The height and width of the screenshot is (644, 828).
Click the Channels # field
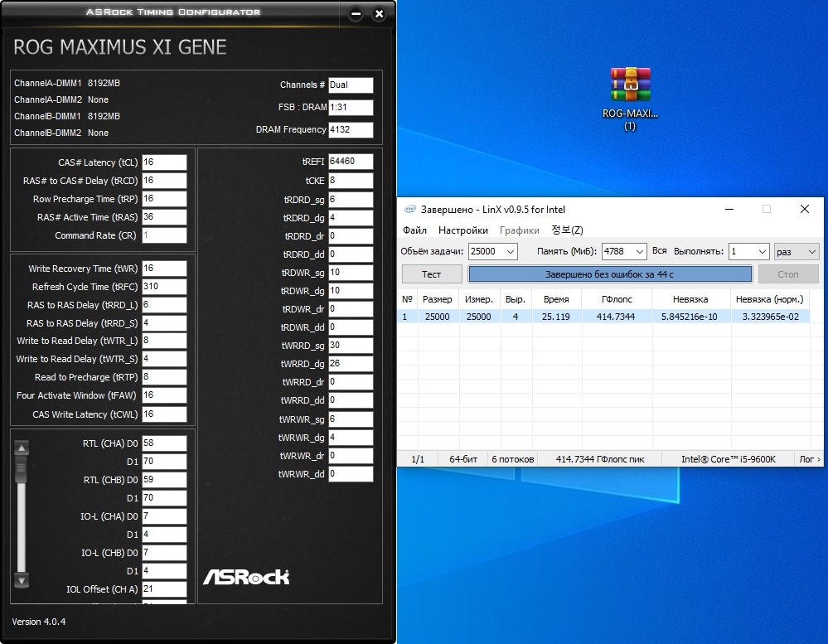(x=351, y=85)
